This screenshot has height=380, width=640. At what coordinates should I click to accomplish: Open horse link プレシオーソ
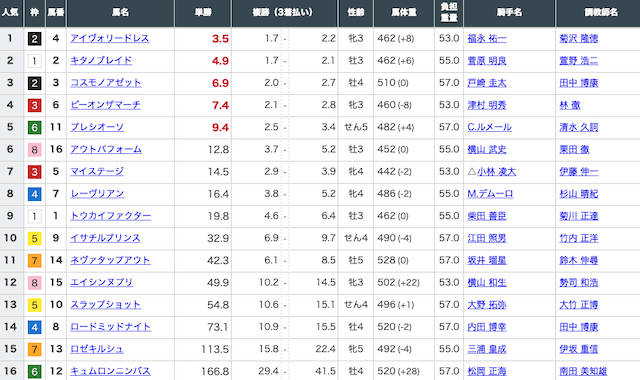tap(97, 127)
